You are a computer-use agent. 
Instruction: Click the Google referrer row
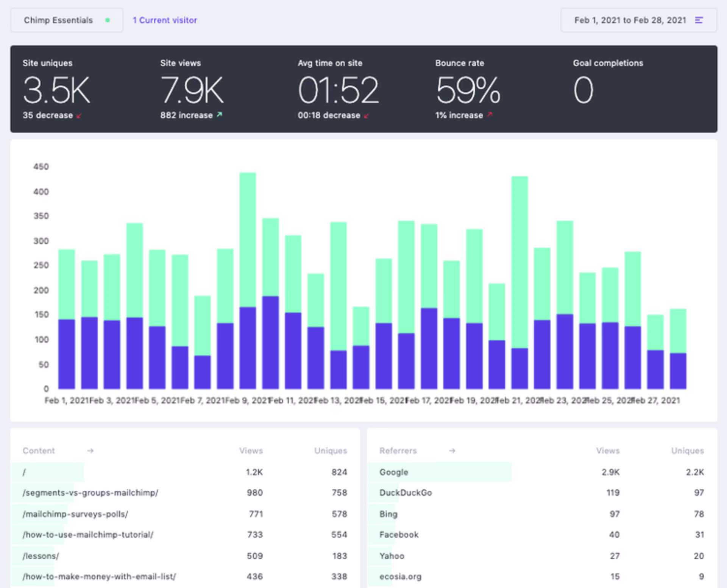[394, 472]
